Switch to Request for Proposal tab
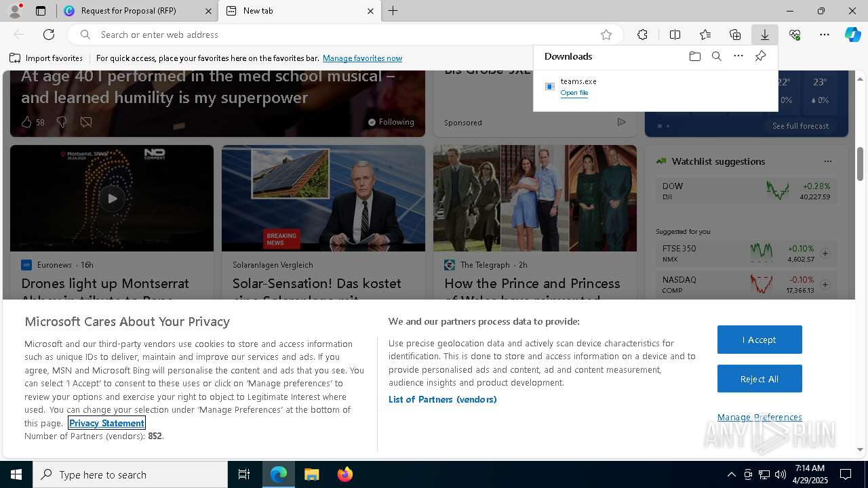The width and height of the screenshot is (868, 488). [137, 11]
